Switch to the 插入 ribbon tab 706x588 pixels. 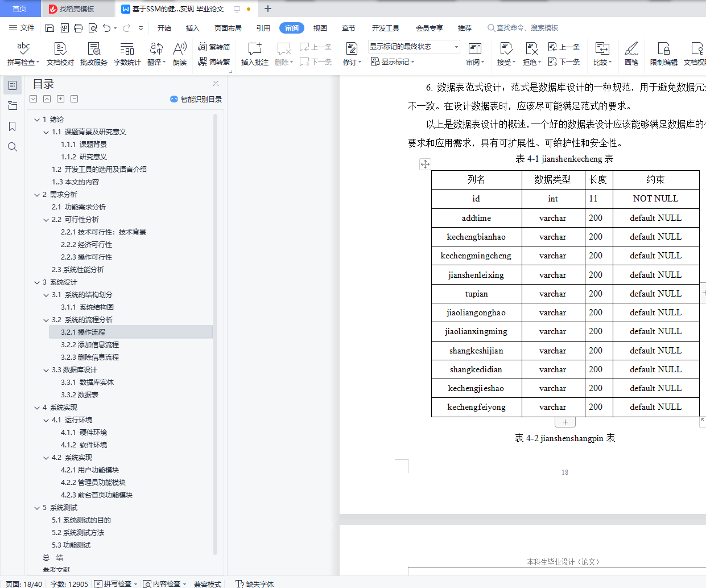pyautogui.click(x=193, y=28)
